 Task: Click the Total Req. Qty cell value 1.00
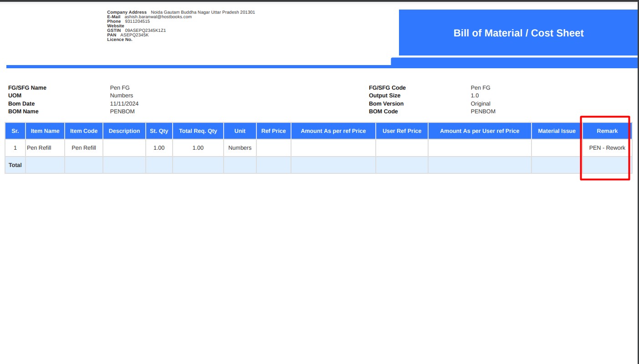coord(198,148)
